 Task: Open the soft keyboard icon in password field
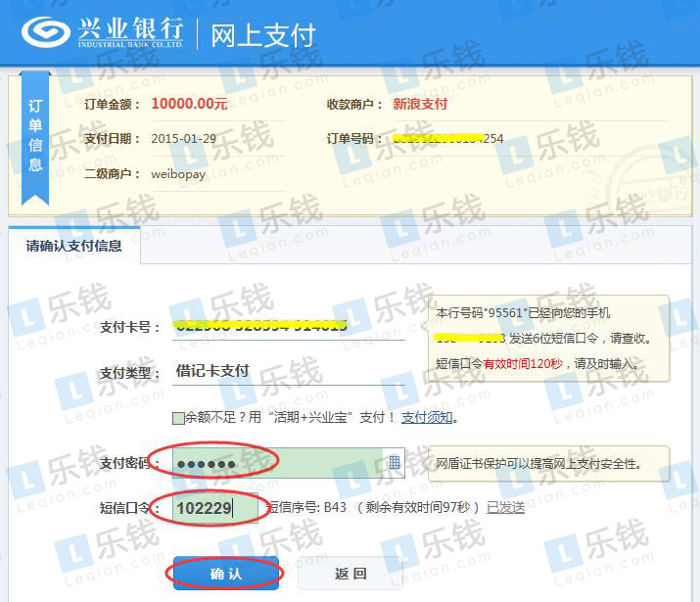[395, 463]
